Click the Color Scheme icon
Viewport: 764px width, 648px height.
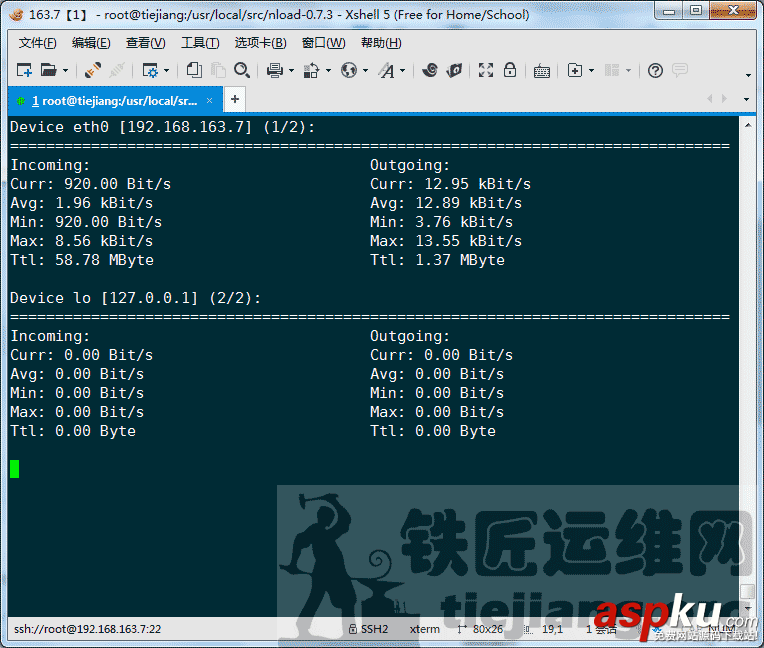311,70
